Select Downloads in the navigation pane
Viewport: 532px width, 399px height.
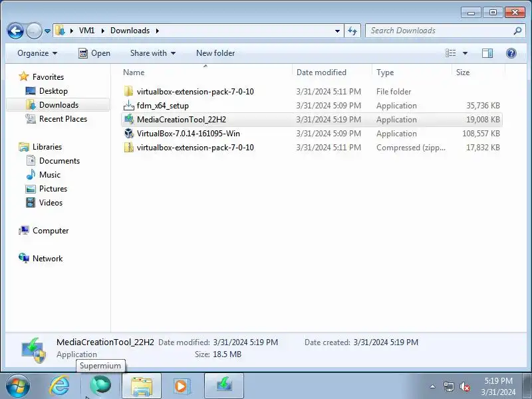click(x=59, y=105)
